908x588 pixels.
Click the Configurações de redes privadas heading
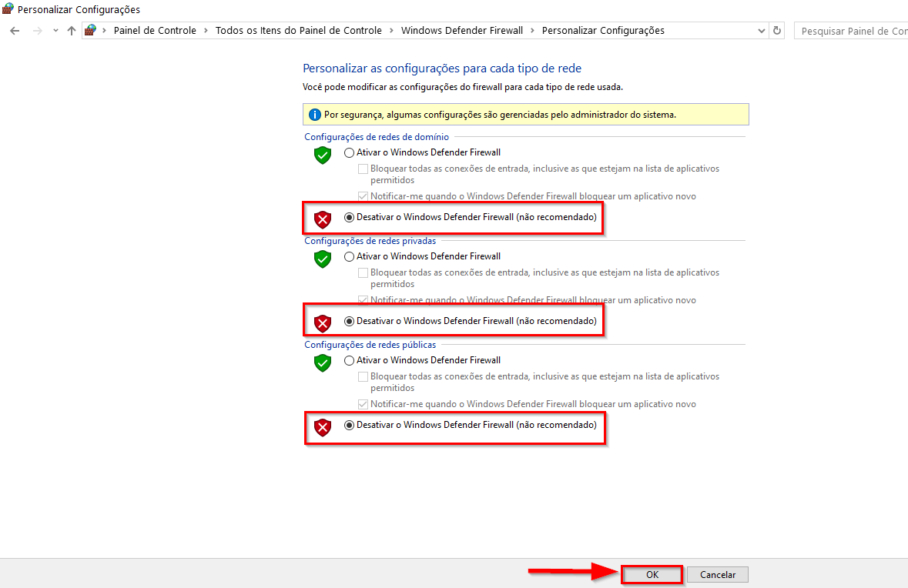coord(370,241)
